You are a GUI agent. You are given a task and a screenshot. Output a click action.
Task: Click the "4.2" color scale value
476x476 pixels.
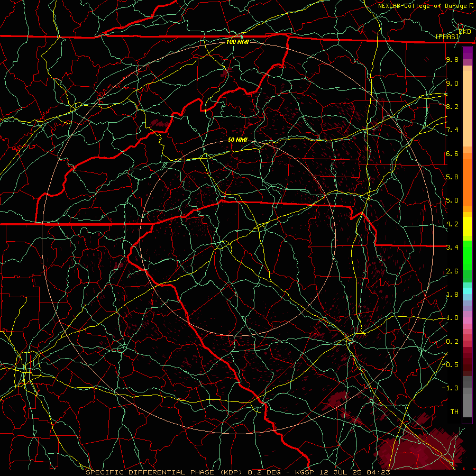point(452,224)
